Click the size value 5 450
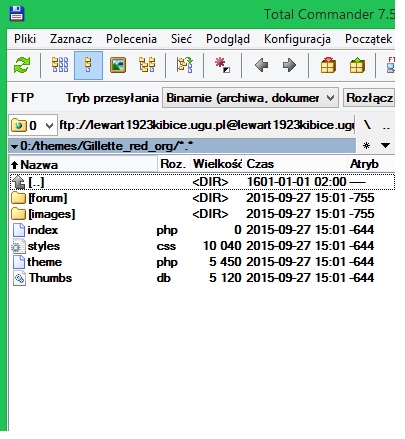 click(x=225, y=262)
